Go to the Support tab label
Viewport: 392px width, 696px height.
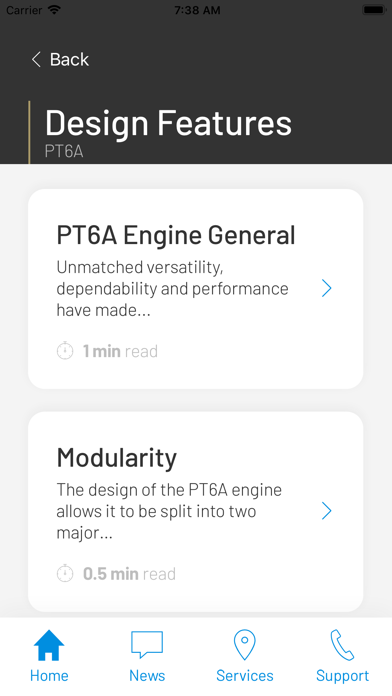[x=342, y=676]
